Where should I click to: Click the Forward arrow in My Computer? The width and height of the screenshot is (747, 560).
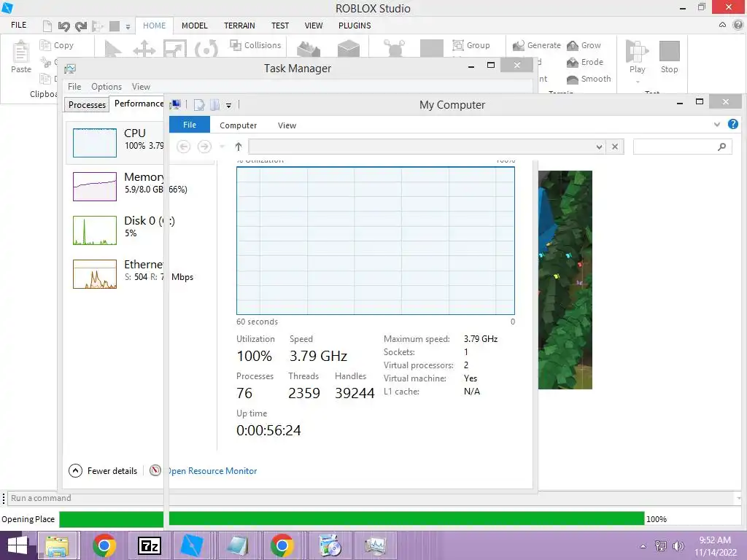click(x=204, y=146)
